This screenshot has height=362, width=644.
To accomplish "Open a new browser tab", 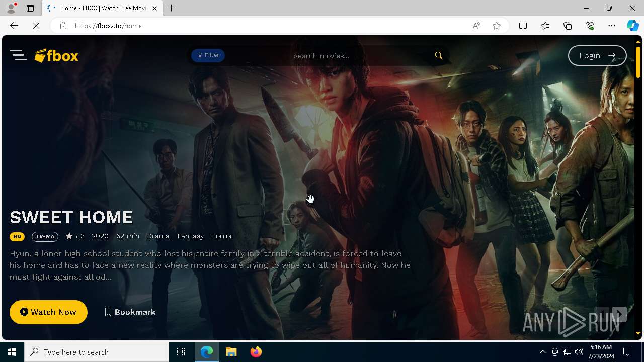I will tap(172, 8).
